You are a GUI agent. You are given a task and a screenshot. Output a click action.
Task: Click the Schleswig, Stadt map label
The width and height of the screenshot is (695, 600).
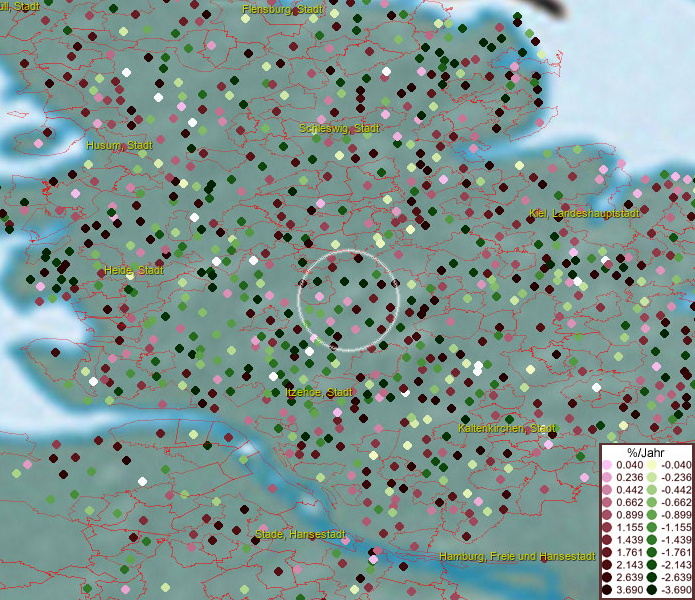[340, 129]
